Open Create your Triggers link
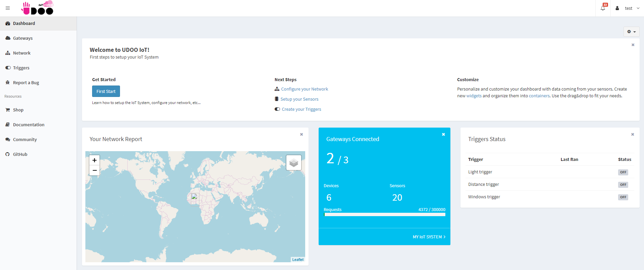644x270 pixels. (x=301, y=109)
